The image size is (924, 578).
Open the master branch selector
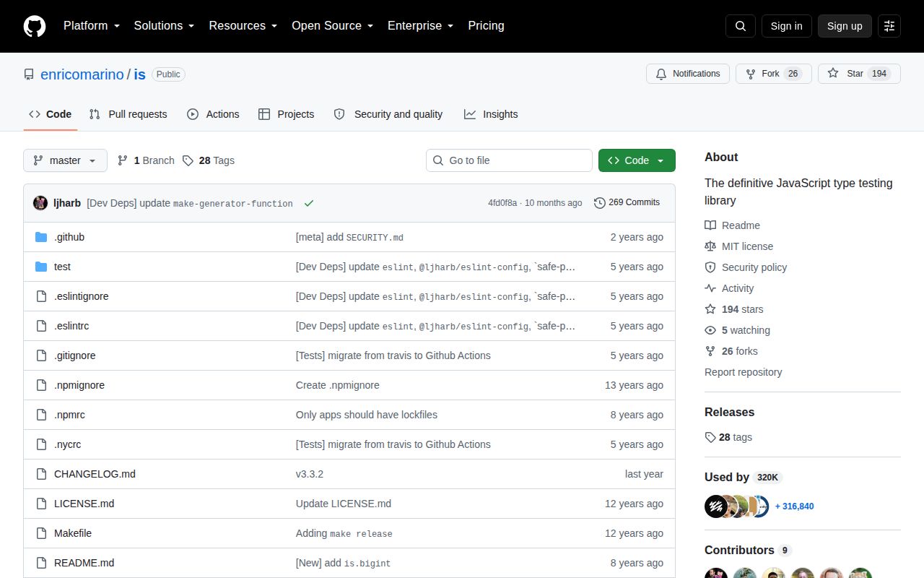pyautogui.click(x=65, y=160)
